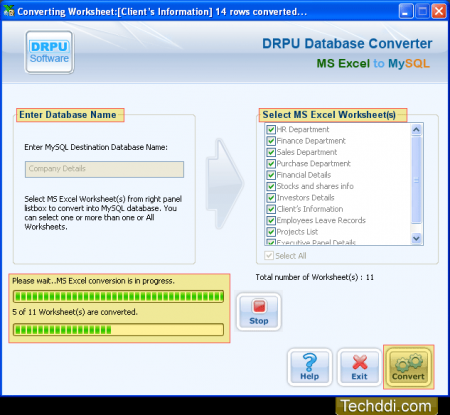Click the worksheets converted progress bar
Viewport: 450px width, 415px height.
click(118, 330)
